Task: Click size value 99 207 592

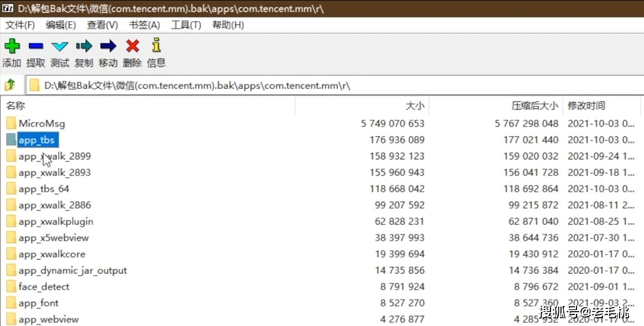Action: (x=399, y=205)
